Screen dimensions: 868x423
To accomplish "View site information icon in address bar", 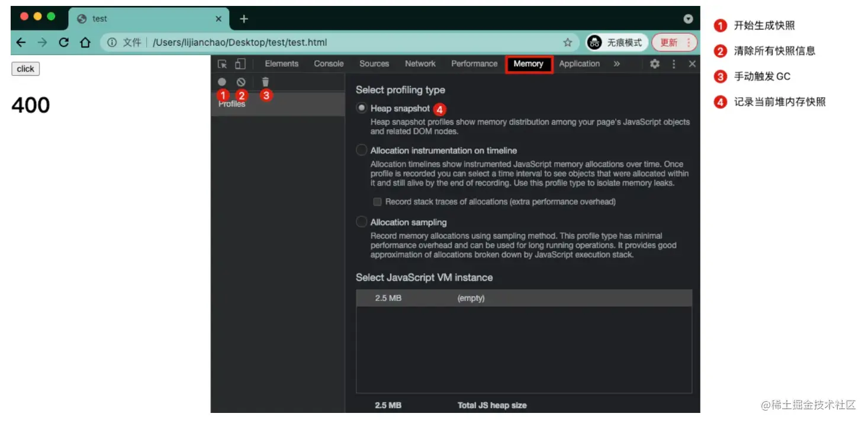I will pos(112,43).
